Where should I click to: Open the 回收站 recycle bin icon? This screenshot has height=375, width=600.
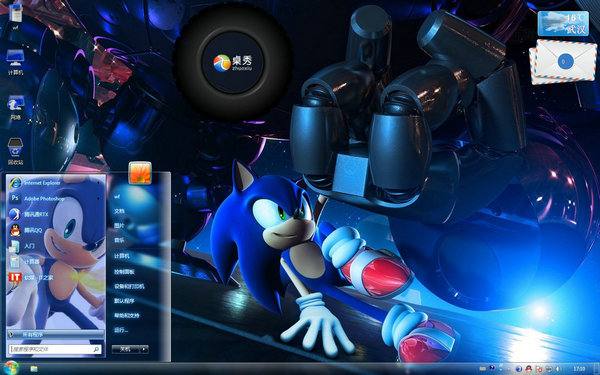coord(15,152)
